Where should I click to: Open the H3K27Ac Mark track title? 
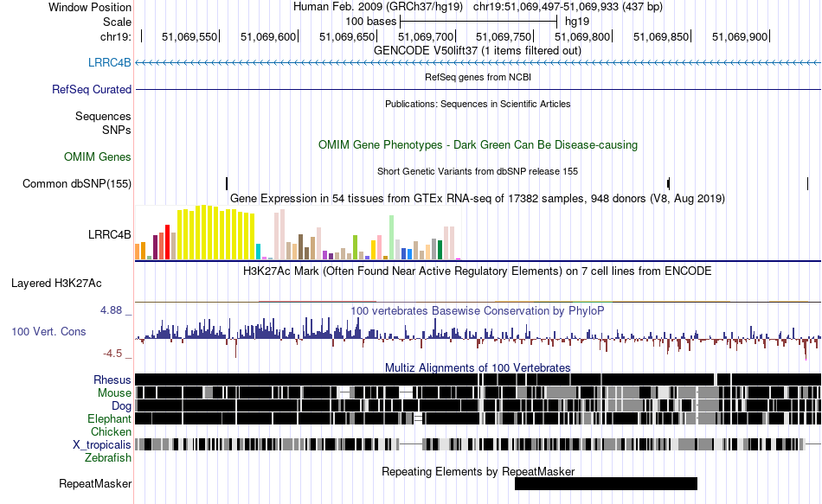pyautogui.click(x=478, y=271)
